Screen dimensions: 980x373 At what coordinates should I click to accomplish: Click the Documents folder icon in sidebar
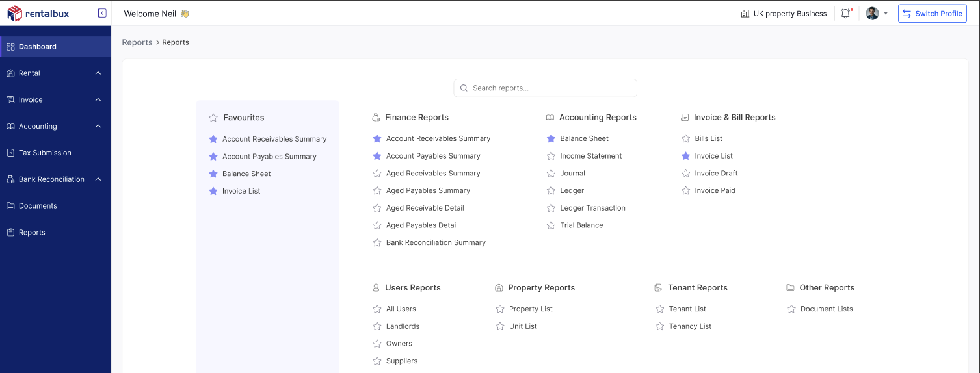pyautogui.click(x=10, y=206)
